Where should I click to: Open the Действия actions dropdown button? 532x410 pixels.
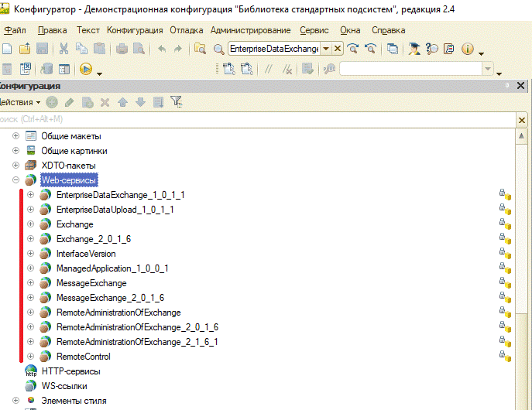(19, 101)
